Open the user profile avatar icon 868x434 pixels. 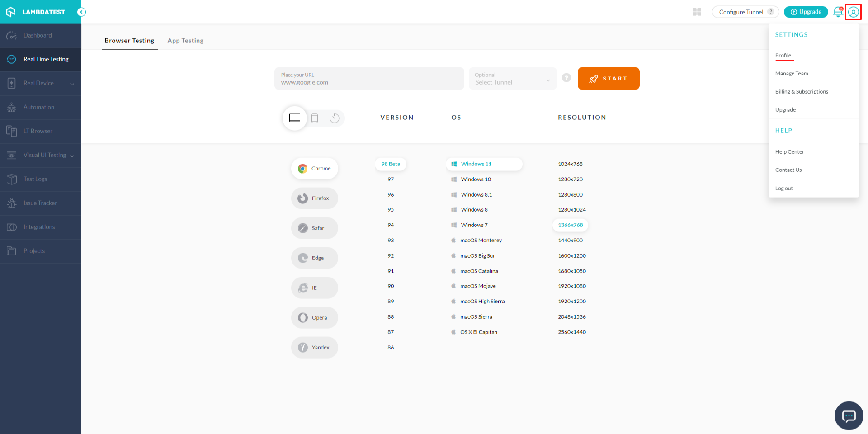point(853,12)
